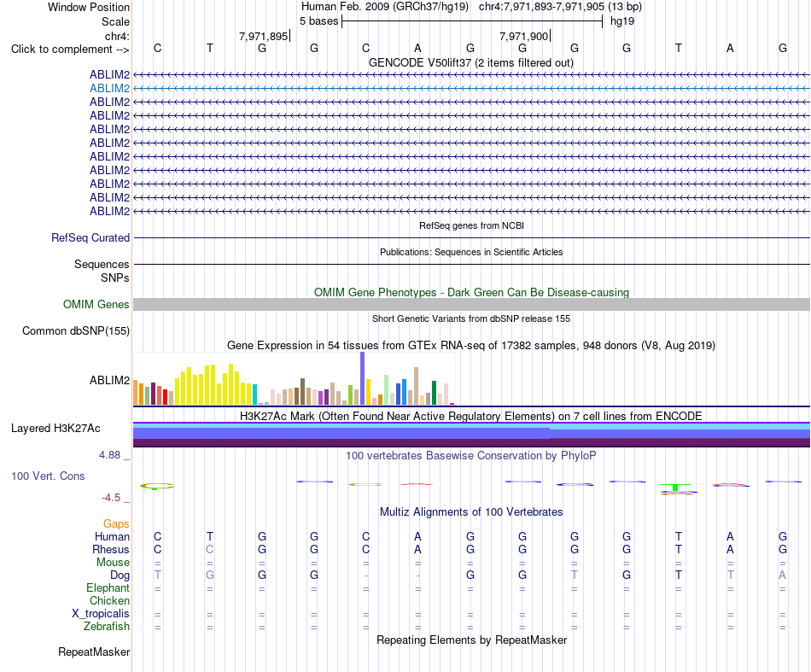The image size is (811, 672).
Task: Select the Chicken species row label
Action: pos(109,600)
